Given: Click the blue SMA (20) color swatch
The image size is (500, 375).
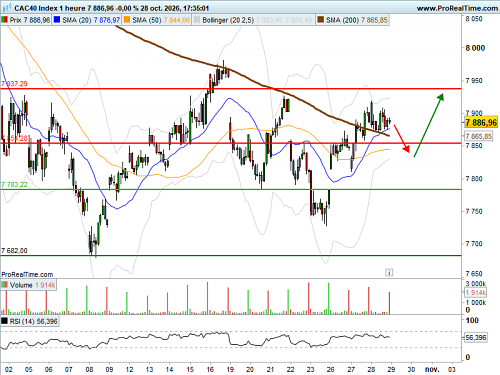Looking at the screenshot, I should (x=57, y=20).
